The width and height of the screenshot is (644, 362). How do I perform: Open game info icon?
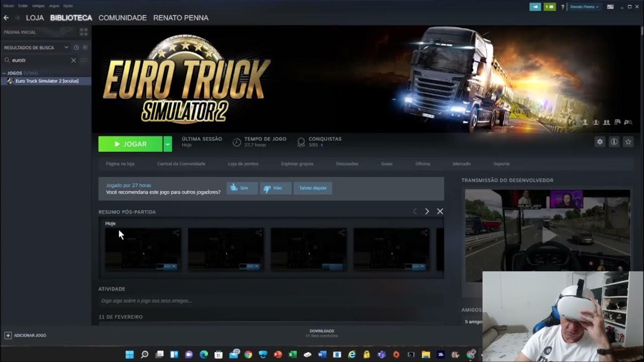point(614,142)
